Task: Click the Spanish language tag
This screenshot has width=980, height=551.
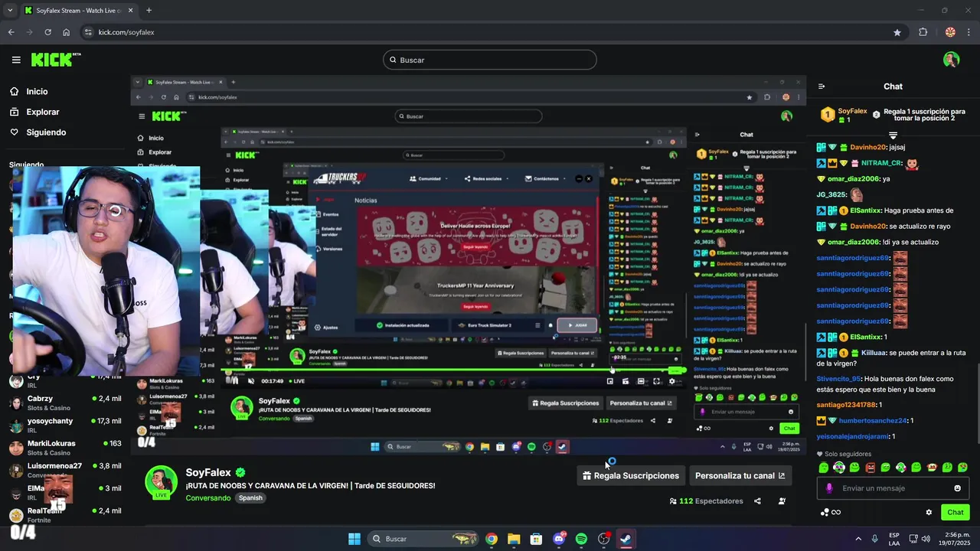Action: 250,498
